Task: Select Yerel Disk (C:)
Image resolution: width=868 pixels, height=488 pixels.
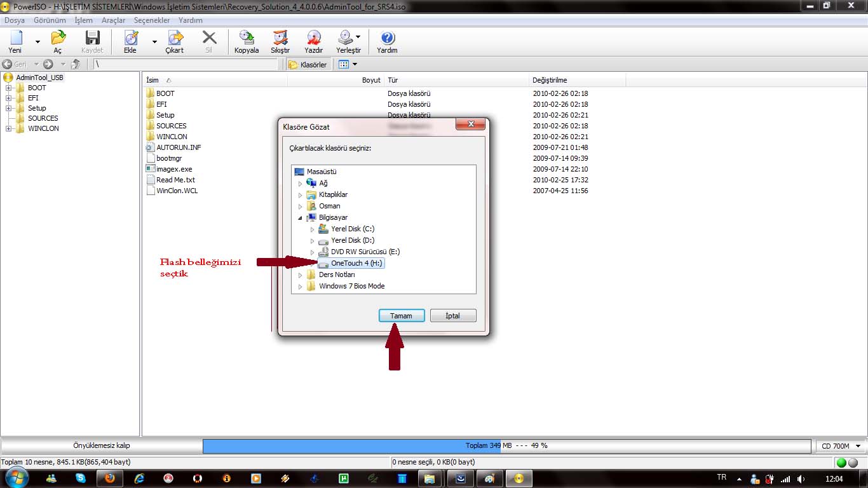Action: 353,229
